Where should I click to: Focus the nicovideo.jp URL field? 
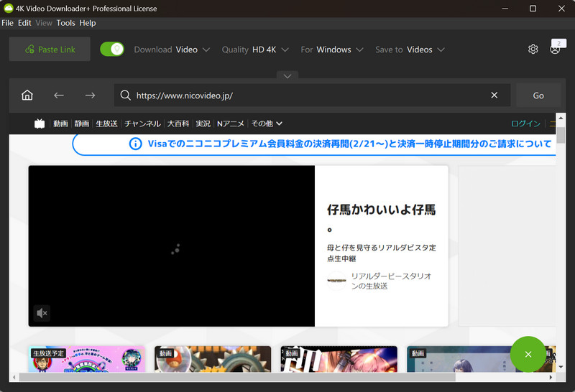point(312,95)
